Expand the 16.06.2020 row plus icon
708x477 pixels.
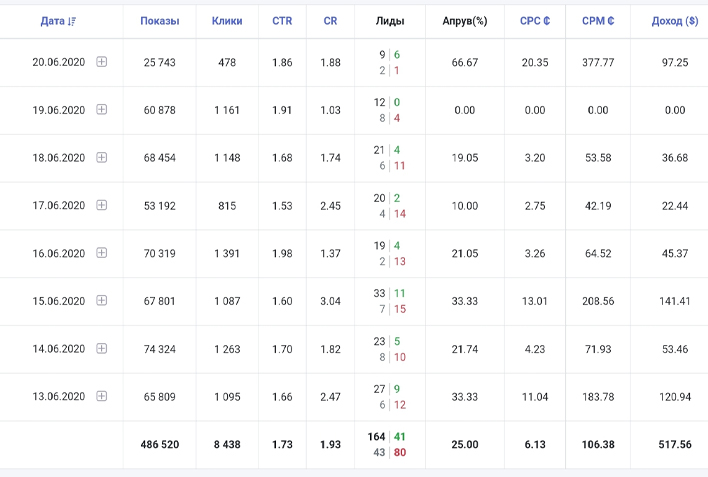pyautogui.click(x=102, y=253)
